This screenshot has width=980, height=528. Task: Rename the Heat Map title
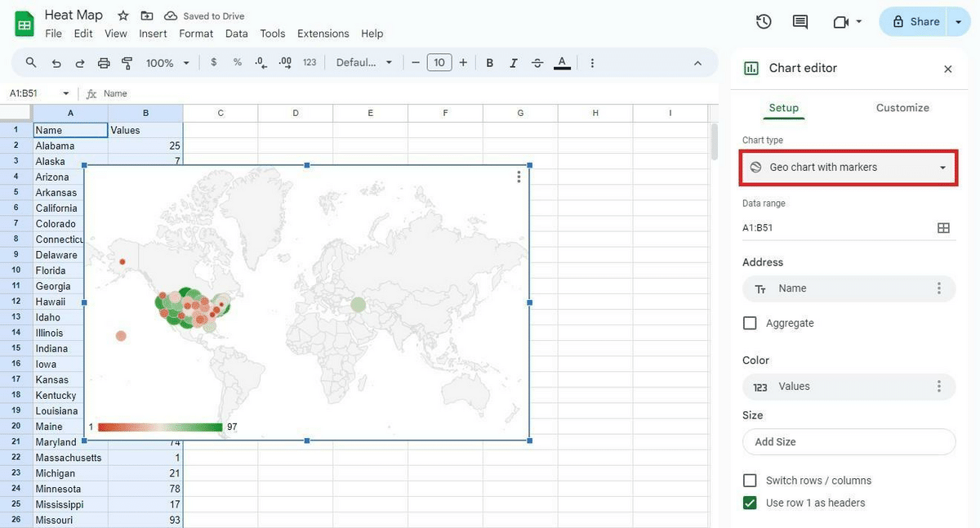click(73, 16)
